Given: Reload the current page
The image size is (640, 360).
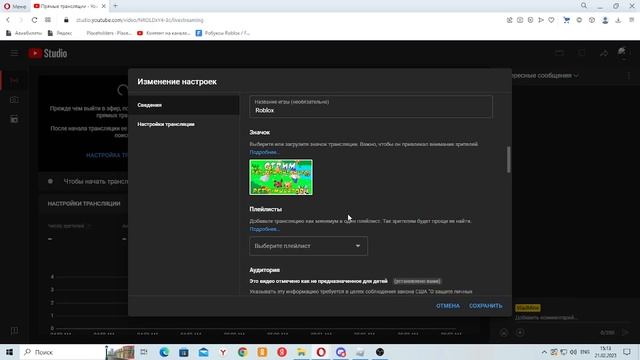Looking at the screenshot, I should point(34,20).
